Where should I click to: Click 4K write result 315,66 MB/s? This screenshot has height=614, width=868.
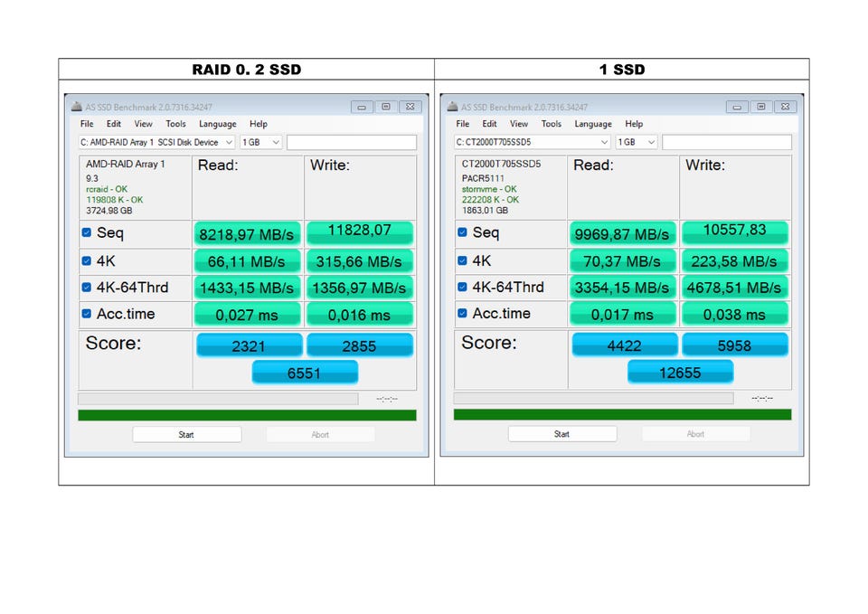click(360, 261)
